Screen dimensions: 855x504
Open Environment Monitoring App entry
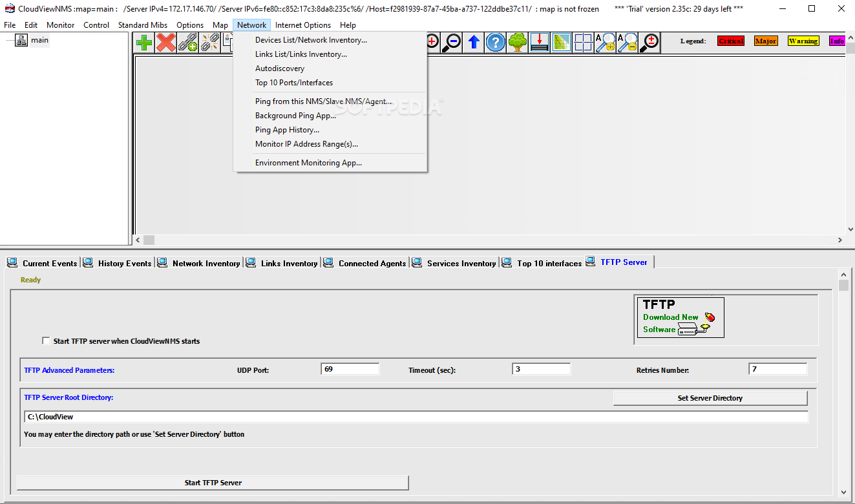click(x=330, y=163)
